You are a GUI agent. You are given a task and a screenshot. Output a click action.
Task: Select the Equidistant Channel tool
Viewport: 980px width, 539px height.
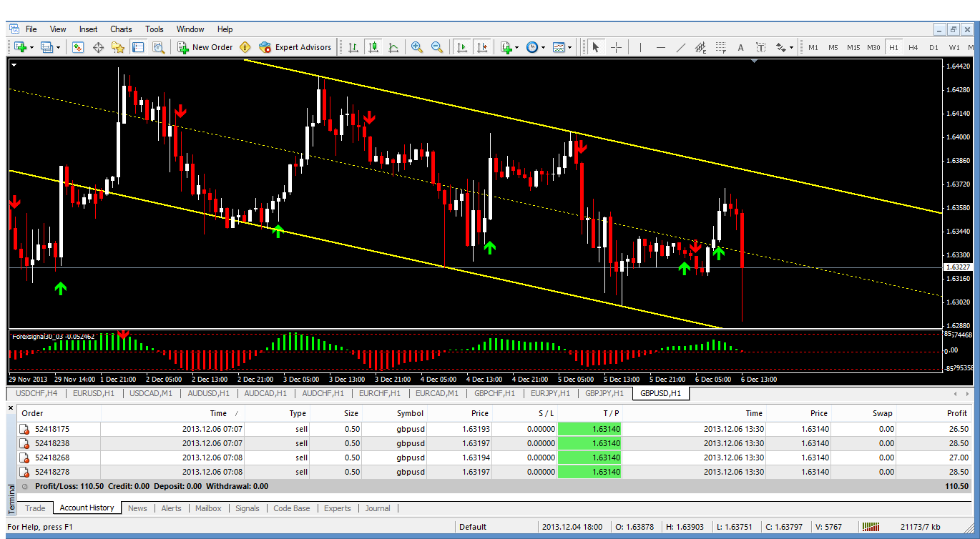coord(700,47)
